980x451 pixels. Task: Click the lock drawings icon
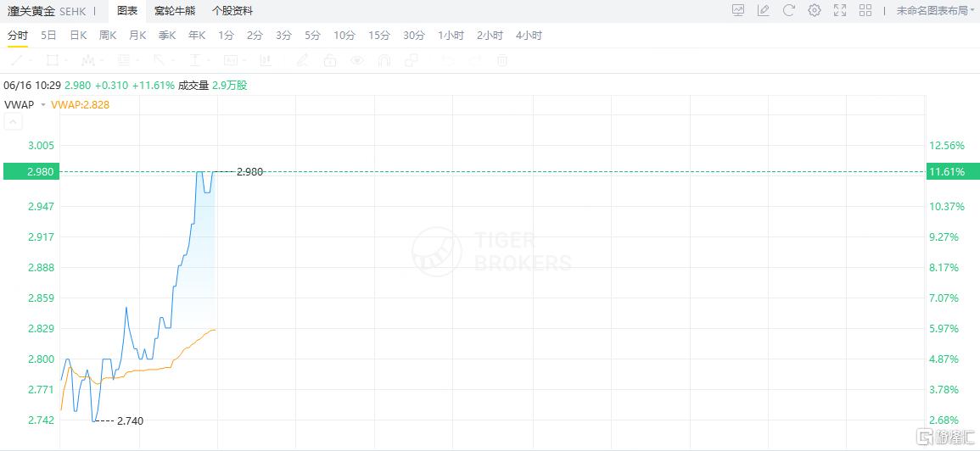(329, 60)
